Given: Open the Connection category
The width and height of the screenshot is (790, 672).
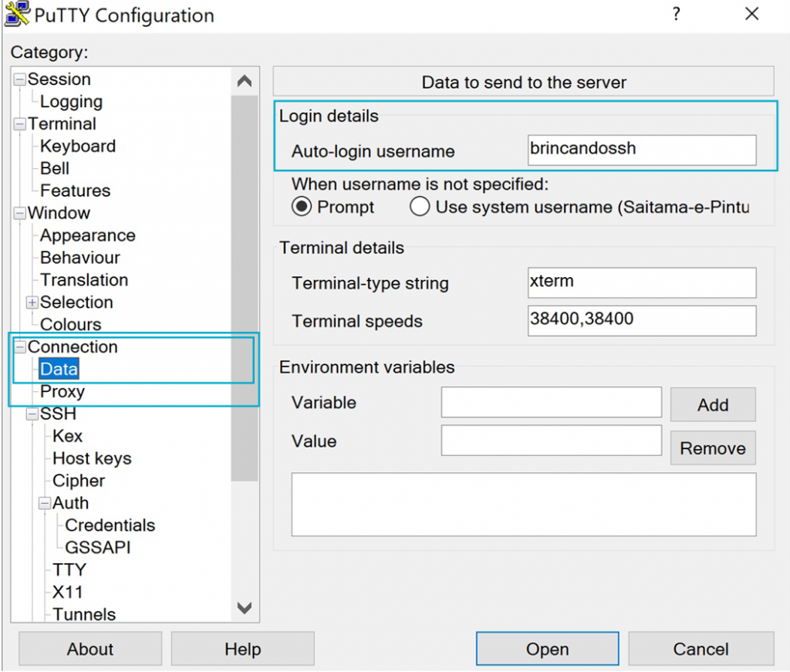Looking at the screenshot, I should pyautogui.click(x=73, y=346).
